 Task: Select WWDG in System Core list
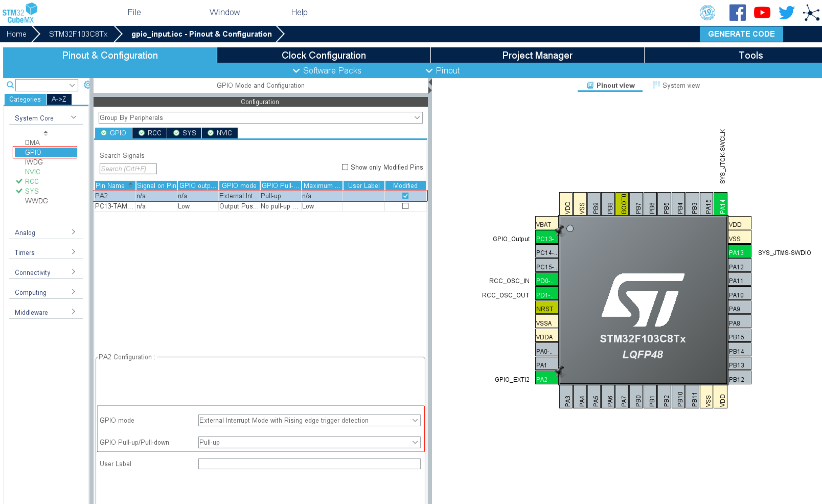(x=36, y=201)
